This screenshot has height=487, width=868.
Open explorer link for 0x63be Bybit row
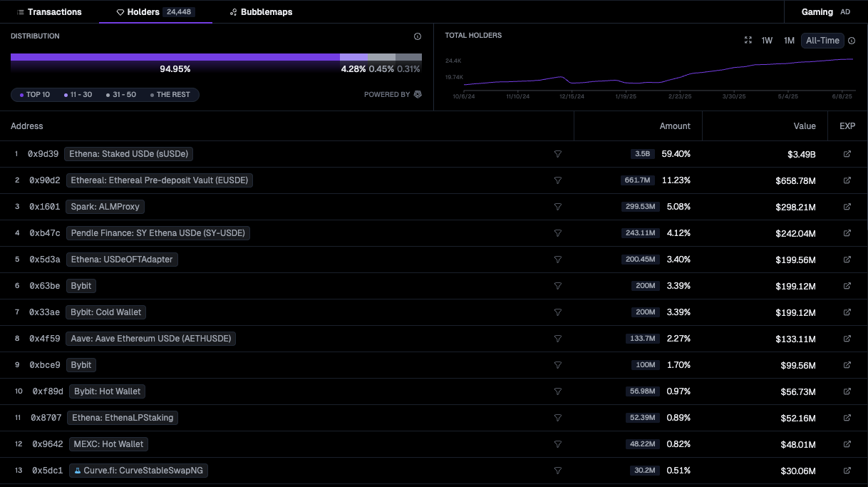(847, 286)
